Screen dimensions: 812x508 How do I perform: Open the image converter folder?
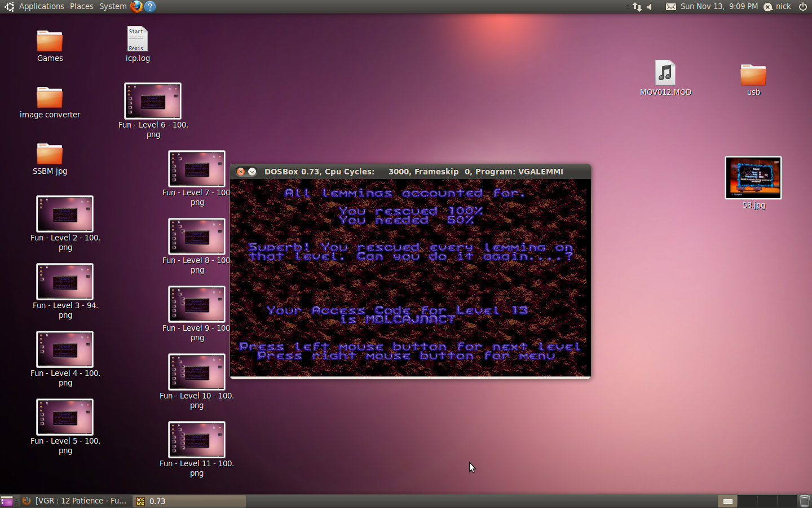coord(50,98)
